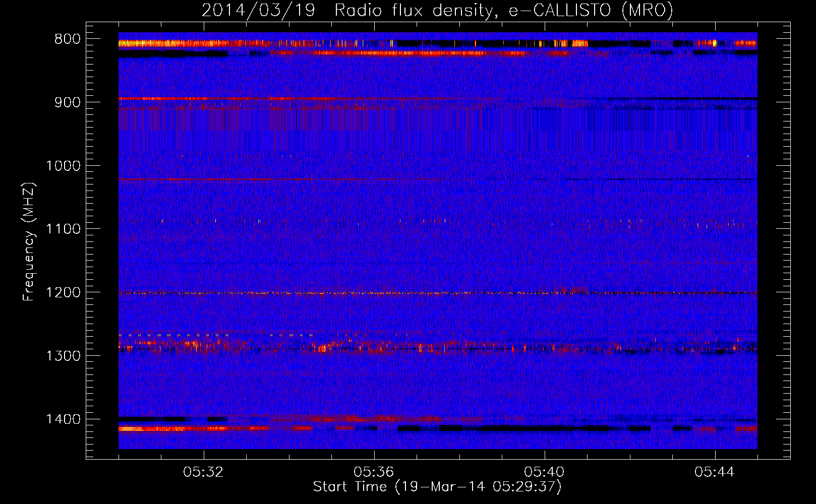Click the 1400 frequency axis label
The height and width of the screenshot is (504, 816).
63,419
